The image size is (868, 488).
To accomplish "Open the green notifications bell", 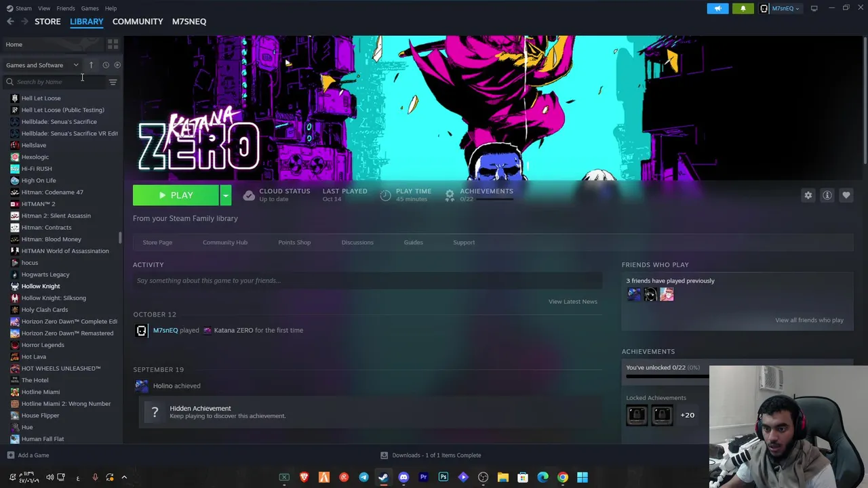I will pyautogui.click(x=743, y=8).
